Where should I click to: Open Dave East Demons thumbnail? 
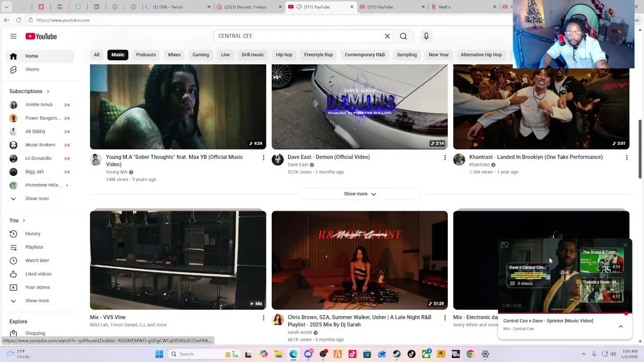point(360,107)
